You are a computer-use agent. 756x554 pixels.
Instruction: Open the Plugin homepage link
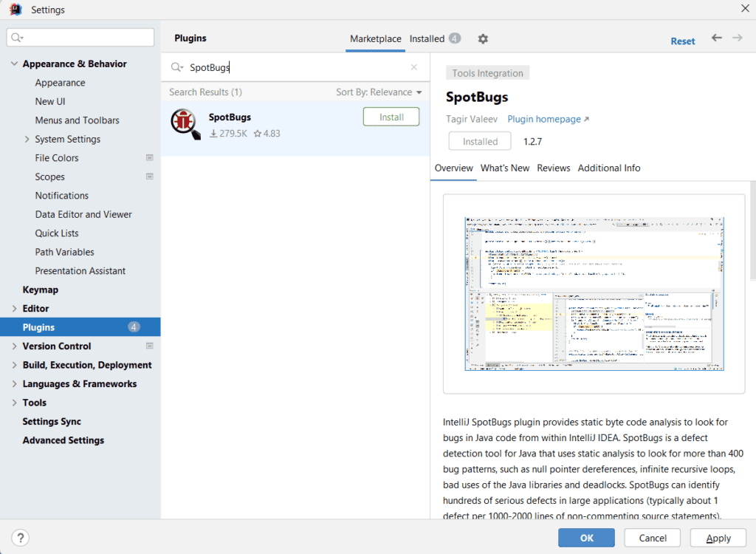tap(543, 119)
